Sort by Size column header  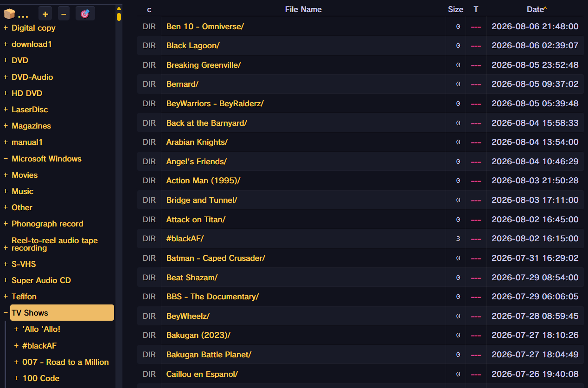point(455,9)
